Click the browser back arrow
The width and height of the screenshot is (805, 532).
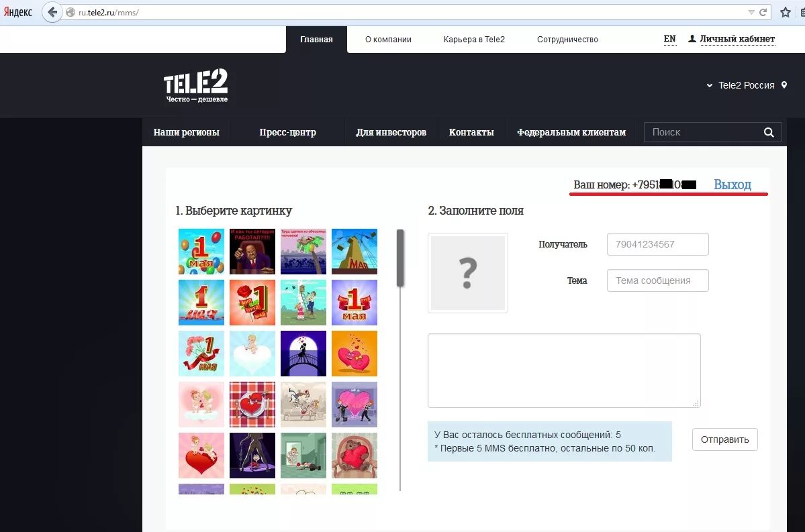[52, 12]
